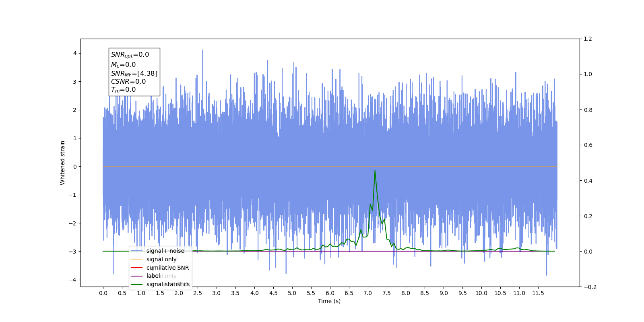Click the 'signal statistics' legend entry

pos(168,284)
